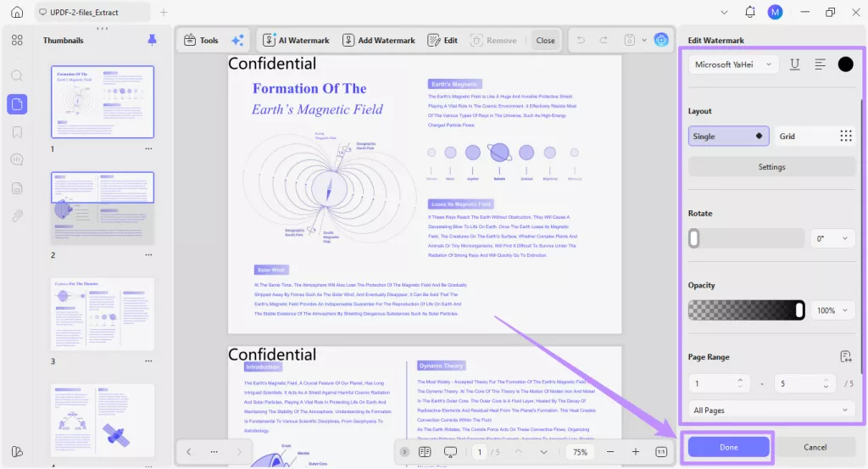Close the watermark toolbar
Image resolution: width=868 pixels, height=469 pixels.
tap(545, 40)
